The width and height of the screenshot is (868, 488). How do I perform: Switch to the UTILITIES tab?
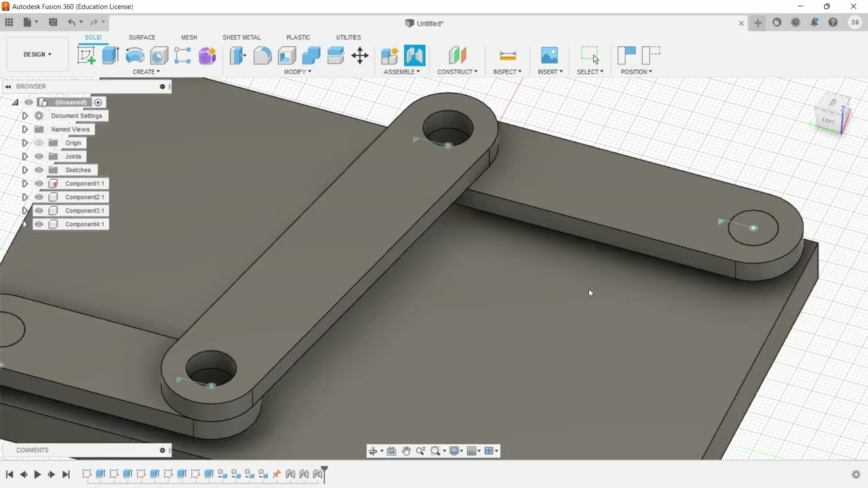coord(349,37)
